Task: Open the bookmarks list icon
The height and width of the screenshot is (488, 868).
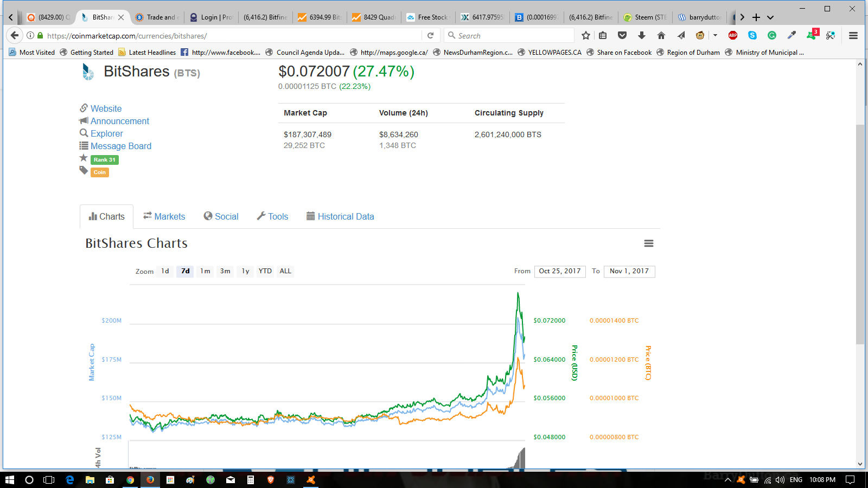Action: click(x=603, y=36)
